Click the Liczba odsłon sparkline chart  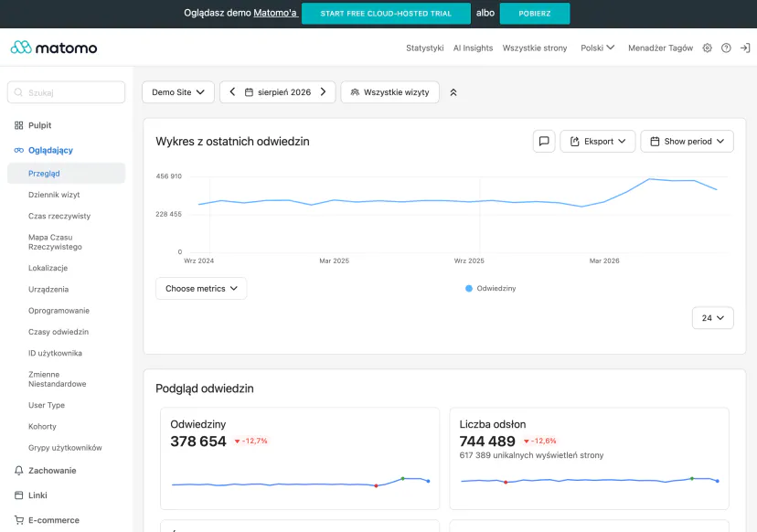click(590, 480)
